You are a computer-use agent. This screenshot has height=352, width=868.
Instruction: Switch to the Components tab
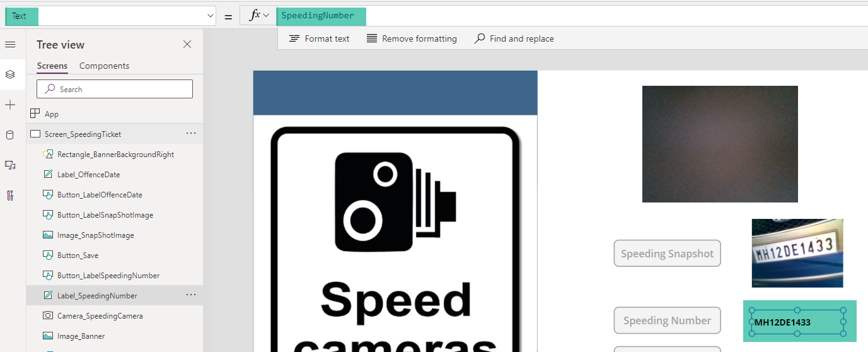tap(104, 66)
